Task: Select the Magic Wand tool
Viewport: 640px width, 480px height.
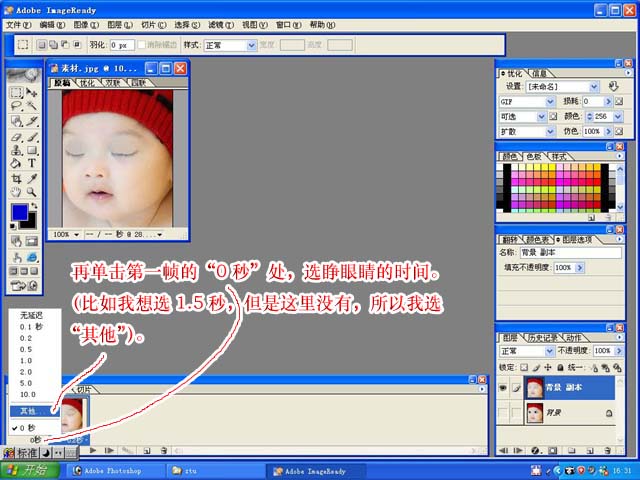Action: point(32,106)
